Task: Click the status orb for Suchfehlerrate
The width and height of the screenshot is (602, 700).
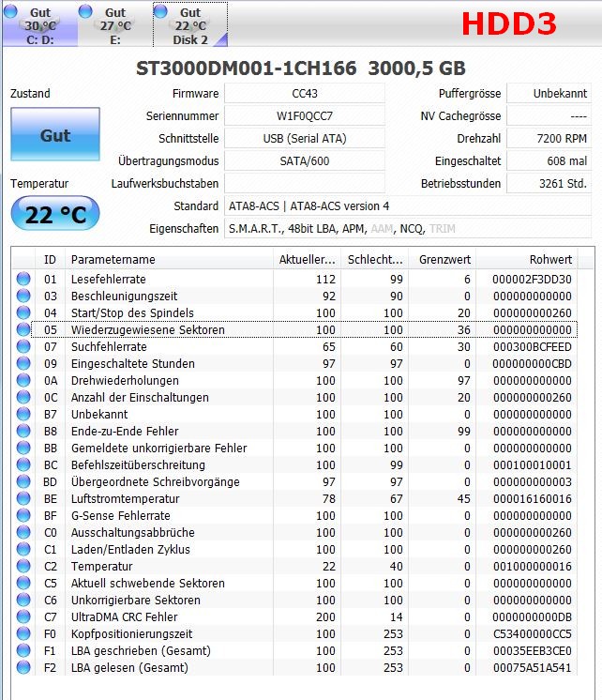Action: pyautogui.click(x=23, y=347)
